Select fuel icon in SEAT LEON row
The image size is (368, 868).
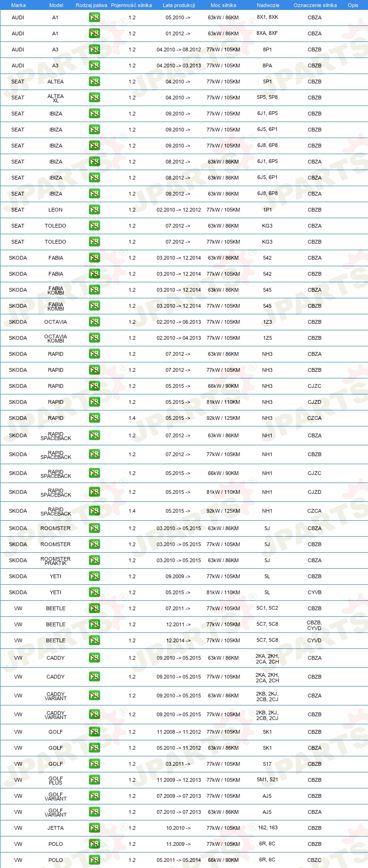pos(94,210)
